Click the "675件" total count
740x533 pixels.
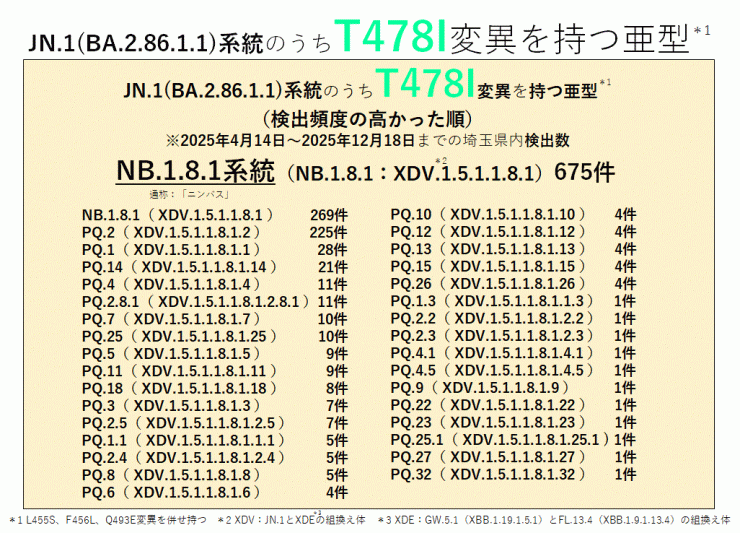tap(584, 172)
